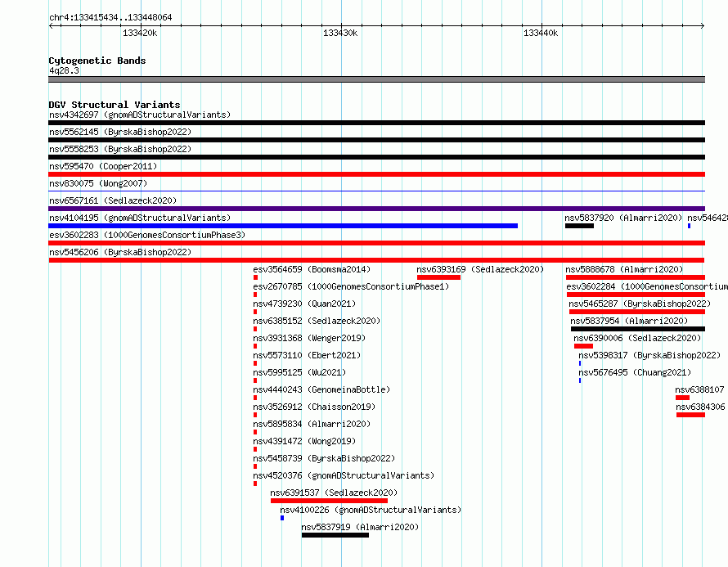The image size is (728, 567).
Task: Open nsv4739230 (Quan2021) label
Action: pyautogui.click(x=304, y=304)
